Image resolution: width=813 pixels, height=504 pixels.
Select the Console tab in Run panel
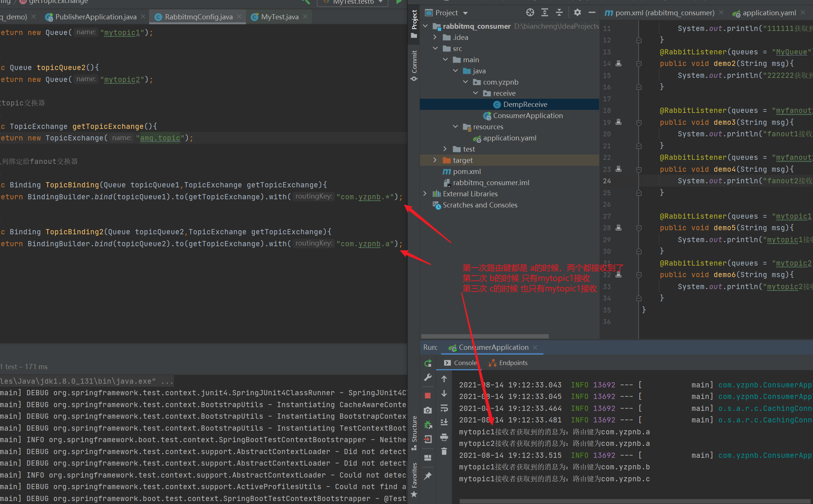coord(460,363)
